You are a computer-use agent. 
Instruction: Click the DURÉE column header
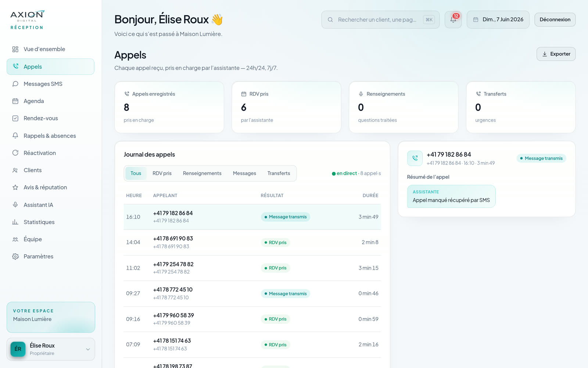370,196
